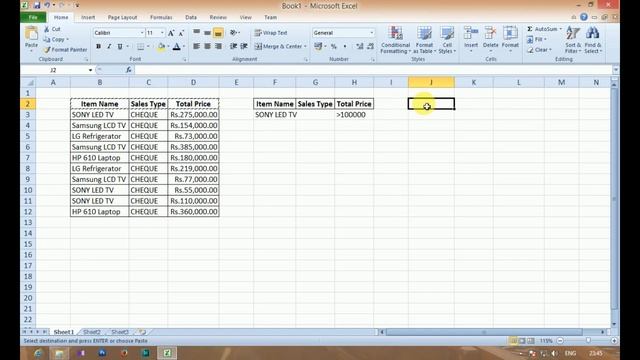Viewport: 640px width, 360px height.
Task: Click the Excel Help question mark
Action: pyautogui.click(x=584, y=17)
